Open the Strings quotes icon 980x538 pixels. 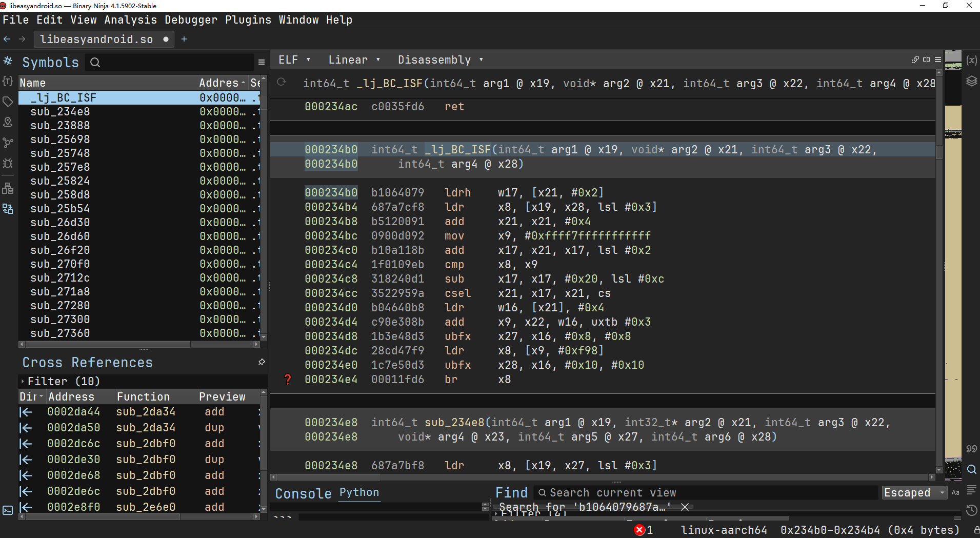(971, 449)
